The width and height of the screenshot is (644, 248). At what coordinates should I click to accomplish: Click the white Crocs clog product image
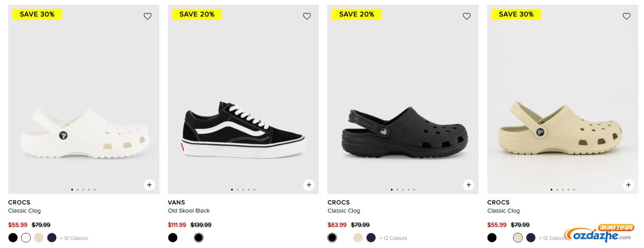[x=84, y=130]
